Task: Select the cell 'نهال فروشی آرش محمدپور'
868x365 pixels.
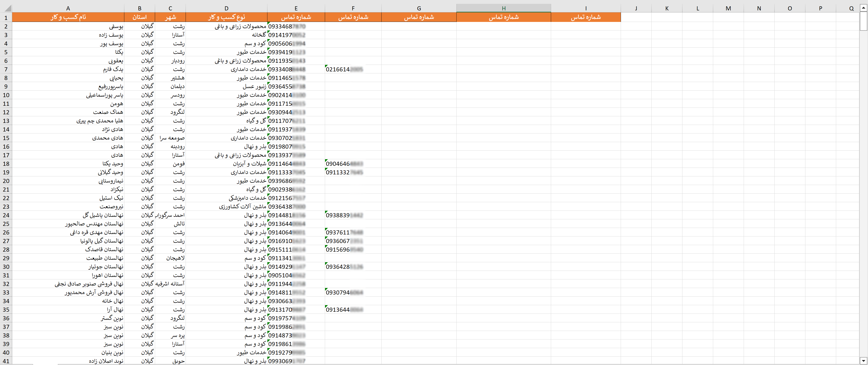Action: (x=68, y=292)
